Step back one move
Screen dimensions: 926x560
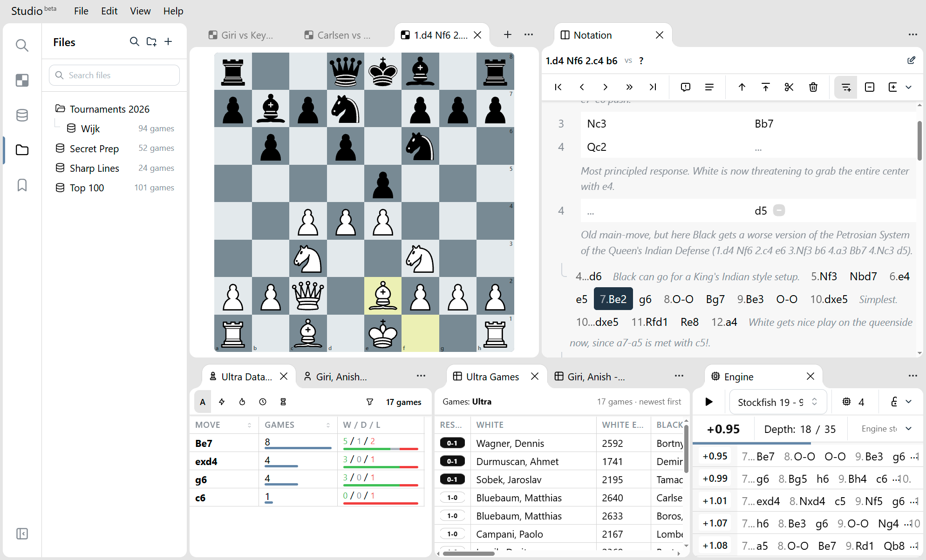coord(582,87)
